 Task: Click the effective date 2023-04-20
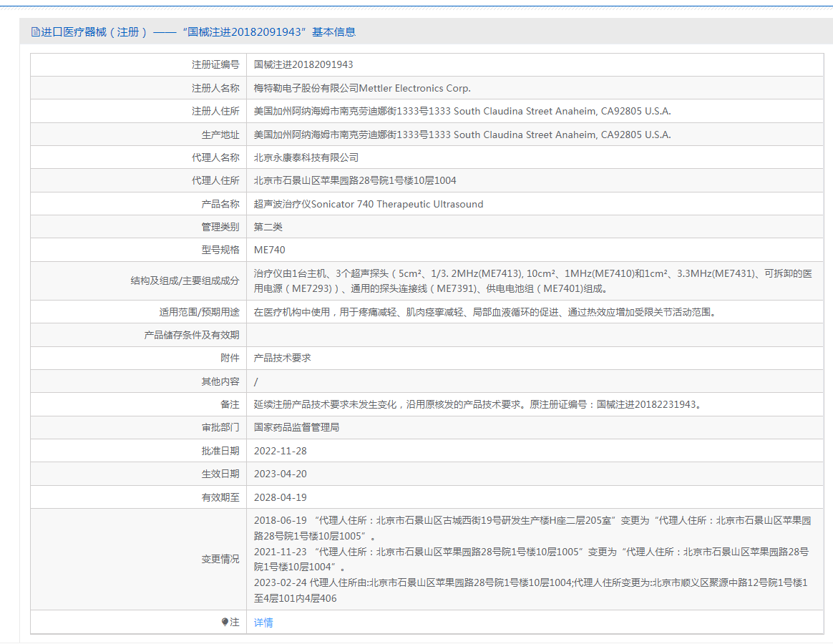(280, 474)
